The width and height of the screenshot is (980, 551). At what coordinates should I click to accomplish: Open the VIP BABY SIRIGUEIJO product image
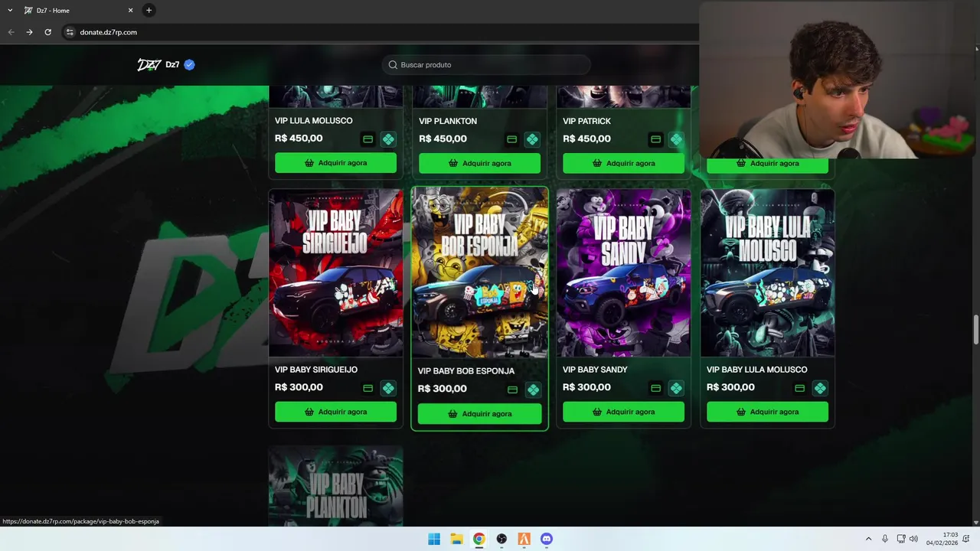pyautogui.click(x=335, y=273)
